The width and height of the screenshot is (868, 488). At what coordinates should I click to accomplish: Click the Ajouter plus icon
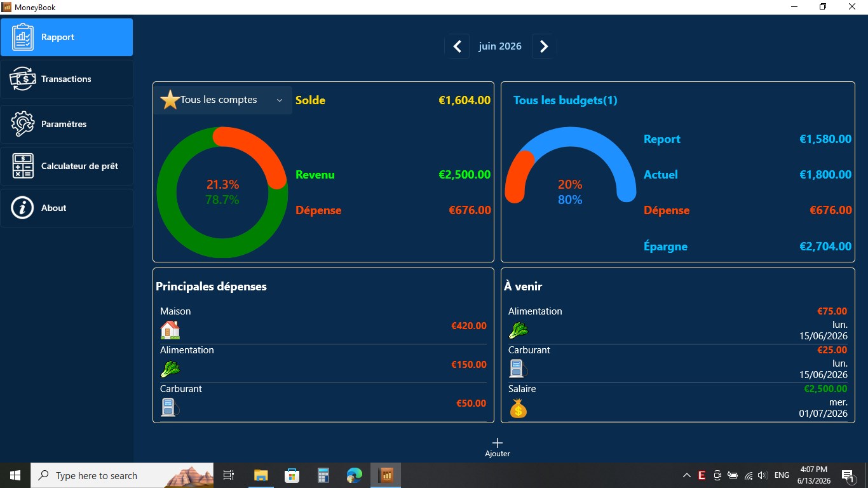pyautogui.click(x=498, y=443)
